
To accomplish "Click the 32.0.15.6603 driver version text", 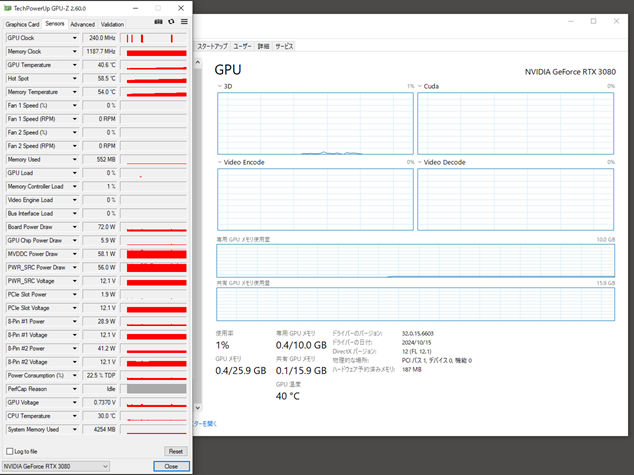I will 418,334.
